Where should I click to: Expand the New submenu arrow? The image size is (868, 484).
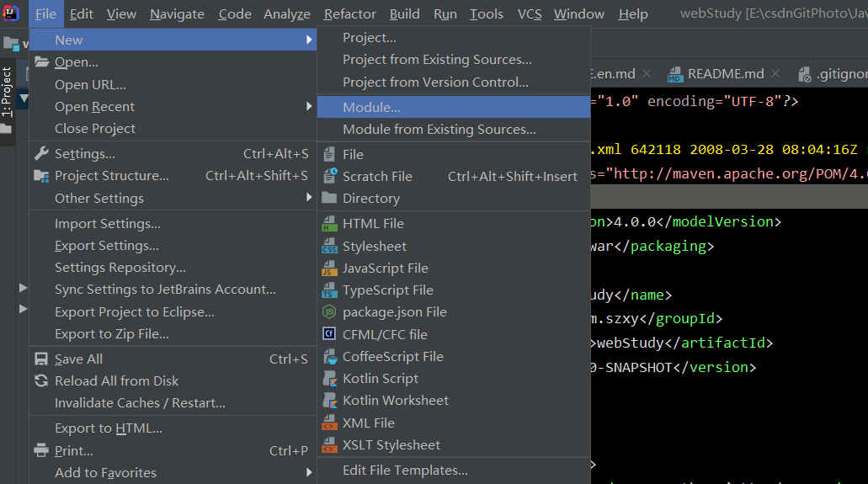click(x=309, y=40)
